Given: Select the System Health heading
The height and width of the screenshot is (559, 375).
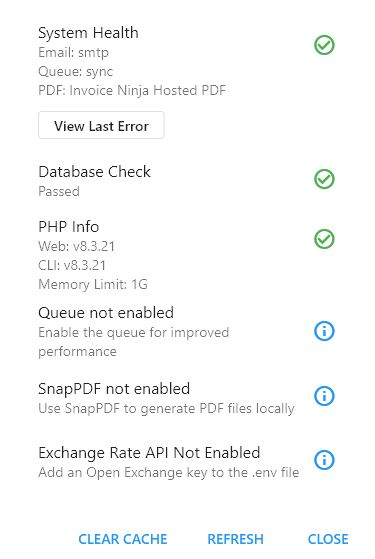Looking at the screenshot, I should (88, 33).
